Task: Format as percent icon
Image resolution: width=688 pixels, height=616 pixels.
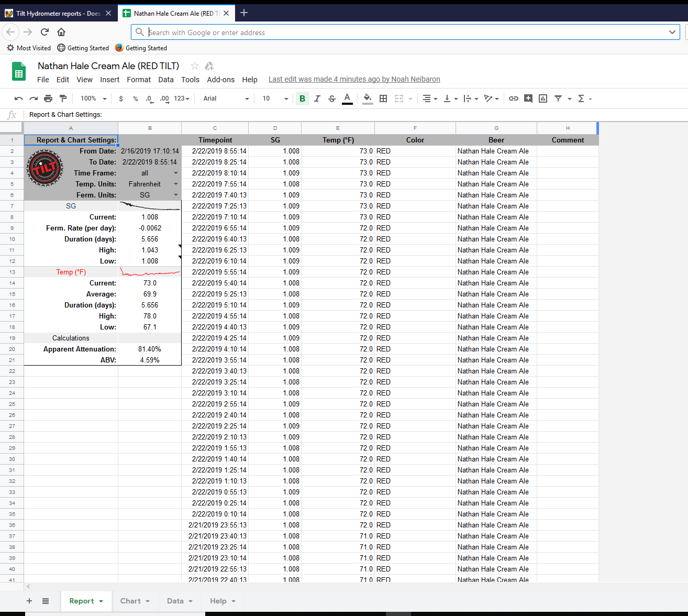Action: click(136, 98)
